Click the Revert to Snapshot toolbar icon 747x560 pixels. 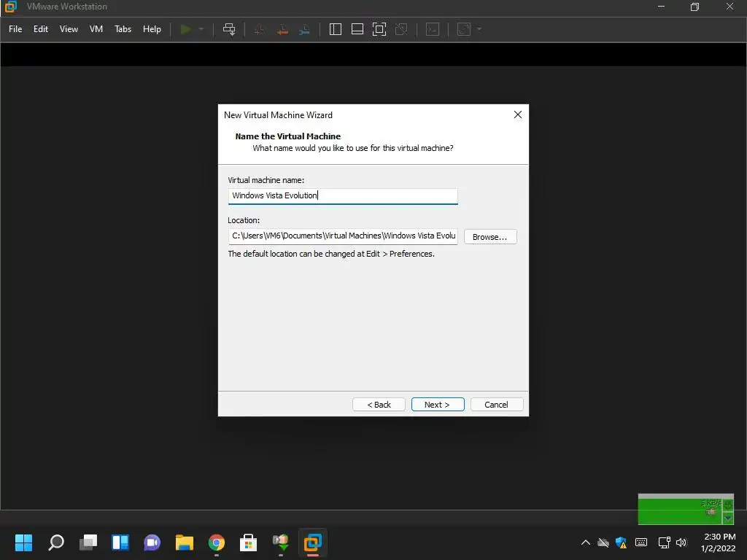[282, 29]
